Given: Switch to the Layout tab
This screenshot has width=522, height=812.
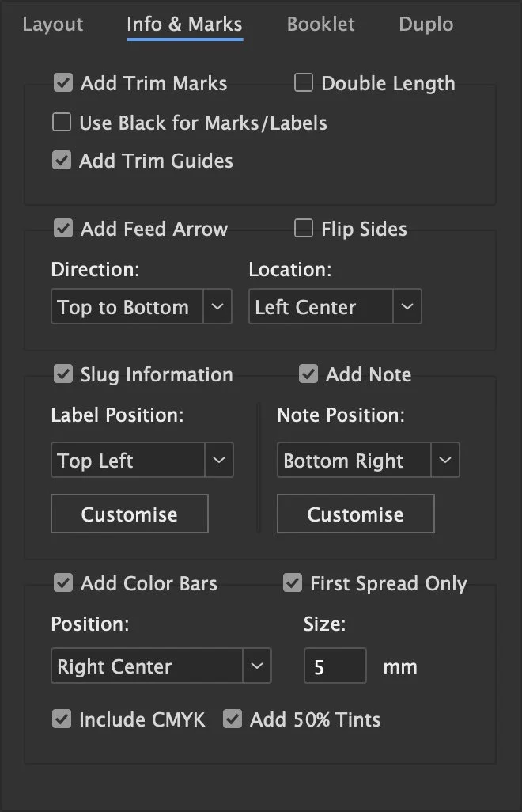Looking at the screenshot, I should point(53,25).
